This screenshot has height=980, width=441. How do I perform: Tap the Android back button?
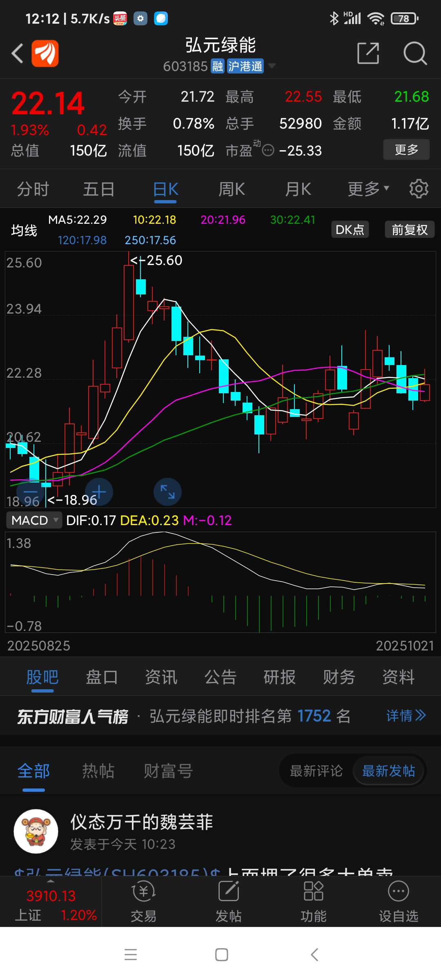[x=314, y=955]
